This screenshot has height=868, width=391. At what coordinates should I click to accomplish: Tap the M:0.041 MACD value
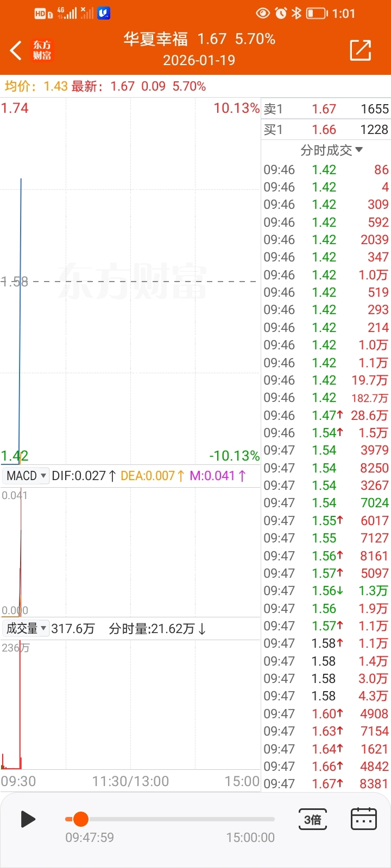[217, 476]
